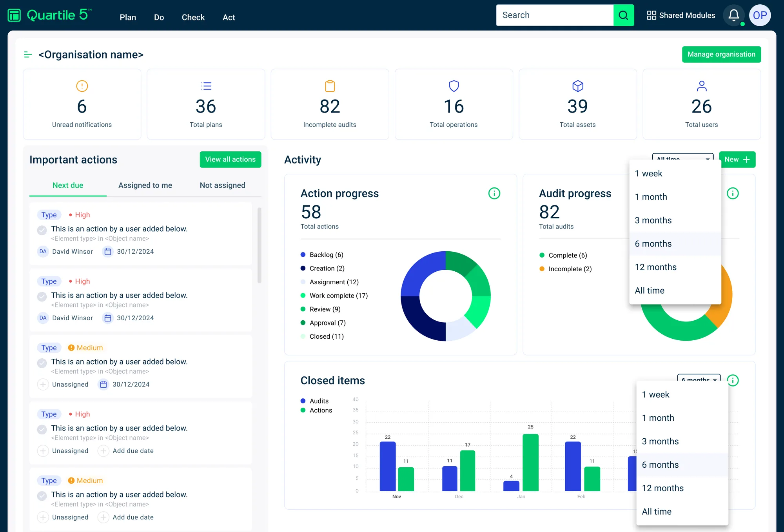This screenshot has height=532, width=784.
Task: Click the Shared Modules grid icon
Action: (651, 15)
